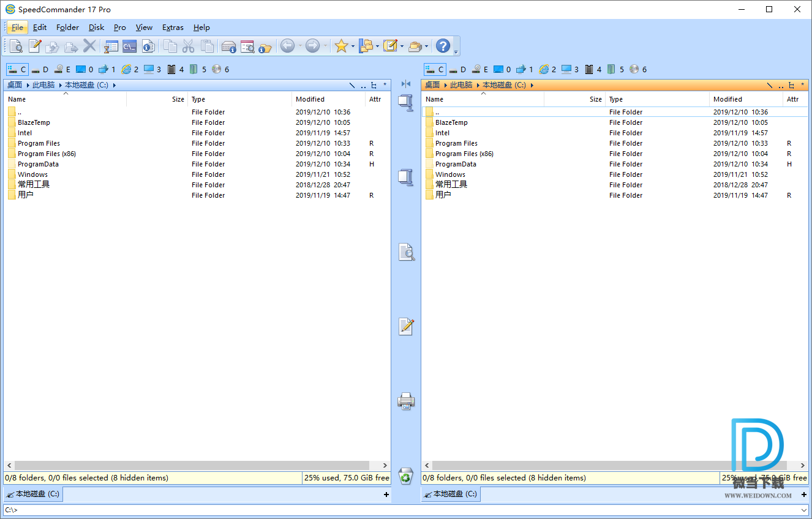Open the folder layout dropdown arrow
Screen dimensions: 812x519
(x=377, y=47)
